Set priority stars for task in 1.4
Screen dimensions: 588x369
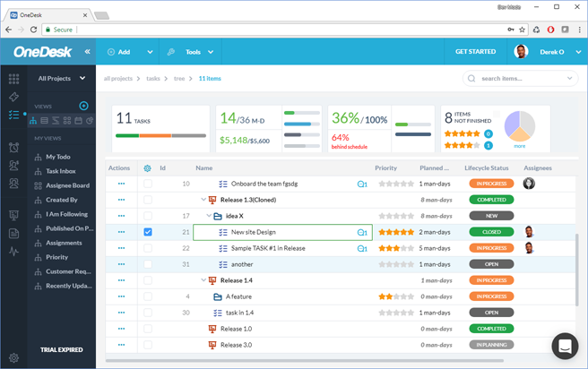coord(396,313)
